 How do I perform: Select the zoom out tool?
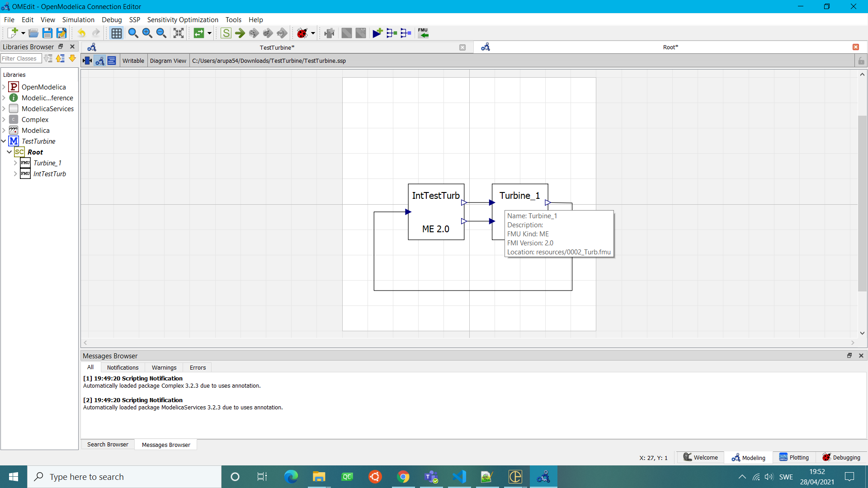point(161,33)
